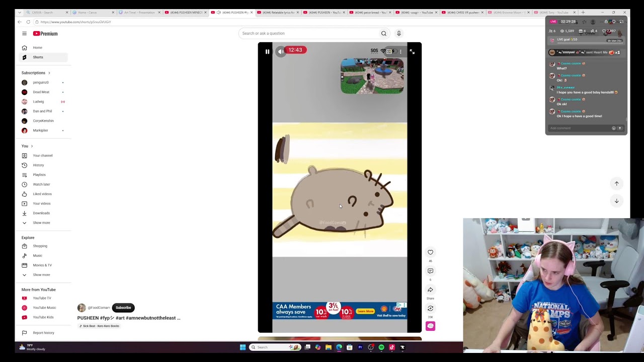Open Report history
This screenshot has width=644, height=362.
[x=43, y=333]
